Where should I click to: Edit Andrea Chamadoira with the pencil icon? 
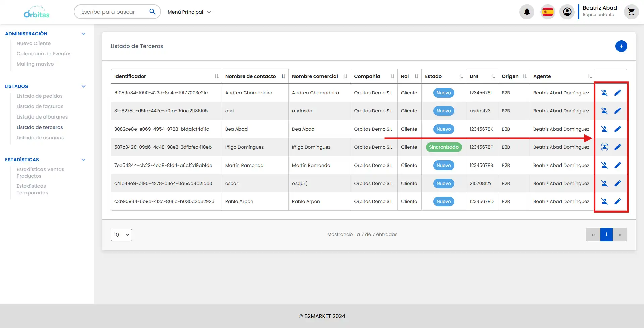click(x=618, y=93)
